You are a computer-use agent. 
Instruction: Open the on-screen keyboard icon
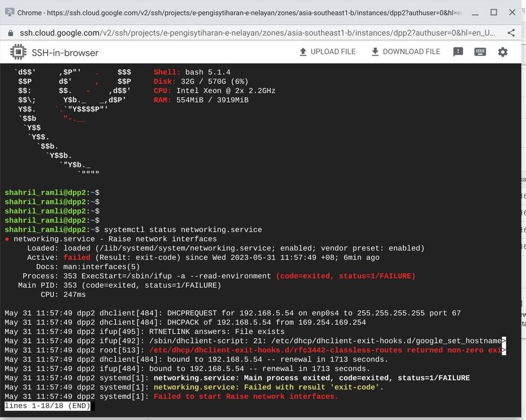[480, 52]
